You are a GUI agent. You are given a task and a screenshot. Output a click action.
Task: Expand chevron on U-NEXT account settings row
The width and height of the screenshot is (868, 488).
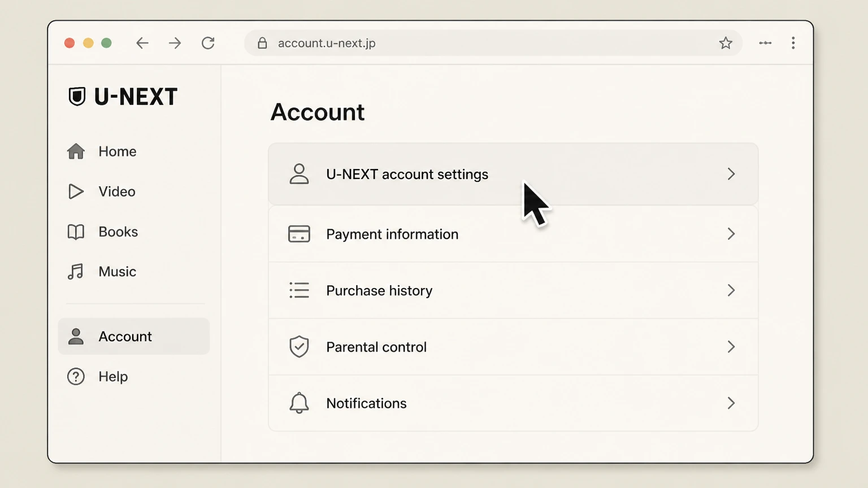[731, 174]
